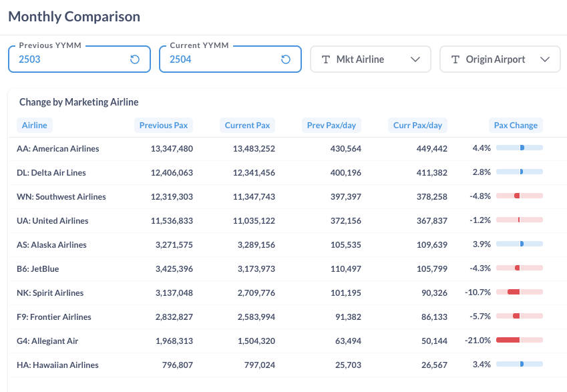The width and height of the screenshot is (567, 392).
Task: Click Hawaiian curr pax/day 26,567
Action: tap(434, 365)
